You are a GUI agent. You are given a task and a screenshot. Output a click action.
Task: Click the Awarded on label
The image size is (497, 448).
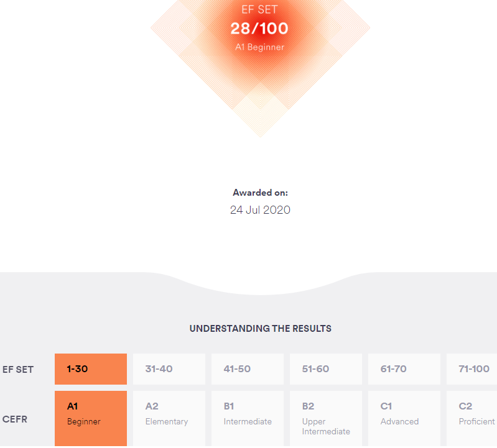[x=260, y=193]
